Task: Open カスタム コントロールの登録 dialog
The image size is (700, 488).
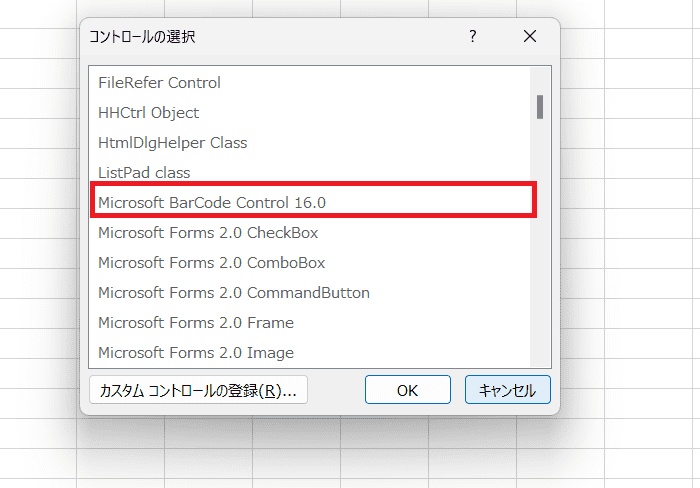Action: (x=198, y=390)
